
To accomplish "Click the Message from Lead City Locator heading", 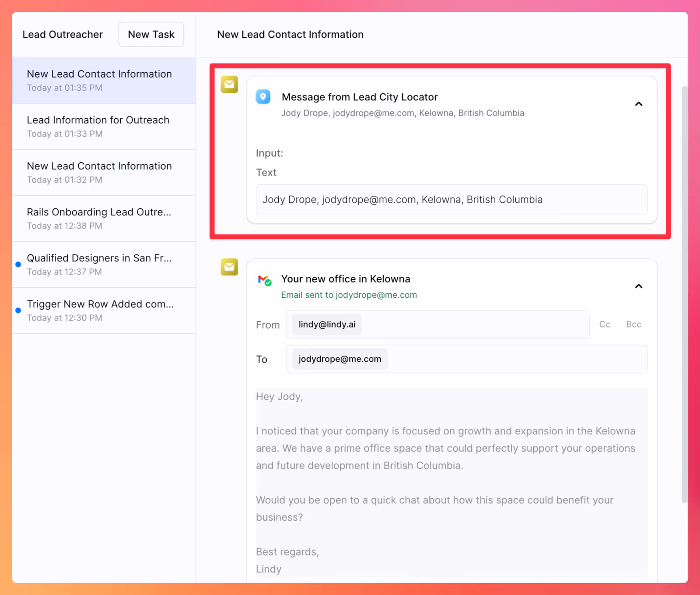I will click(x=360, y=97).
